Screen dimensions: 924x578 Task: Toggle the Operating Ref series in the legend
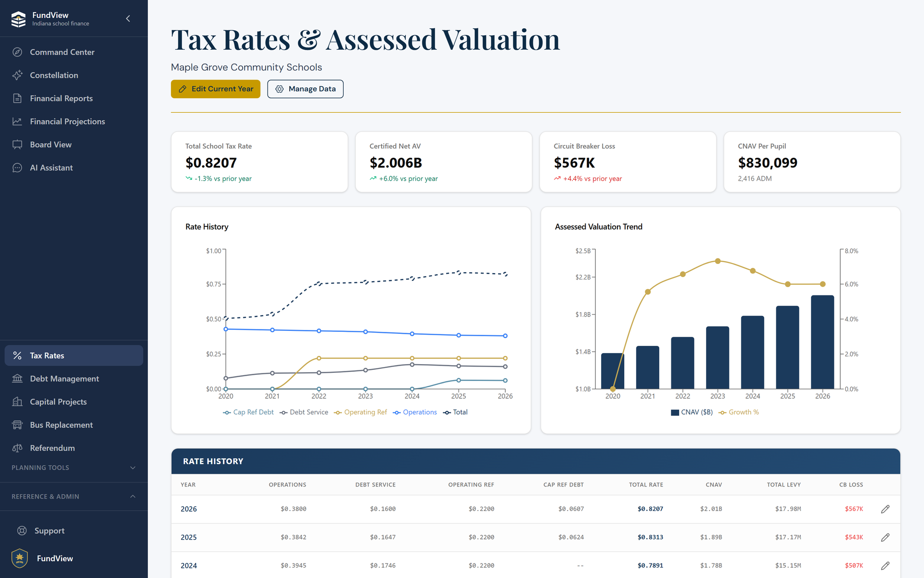pyautogui.click(x=360, y=412)
